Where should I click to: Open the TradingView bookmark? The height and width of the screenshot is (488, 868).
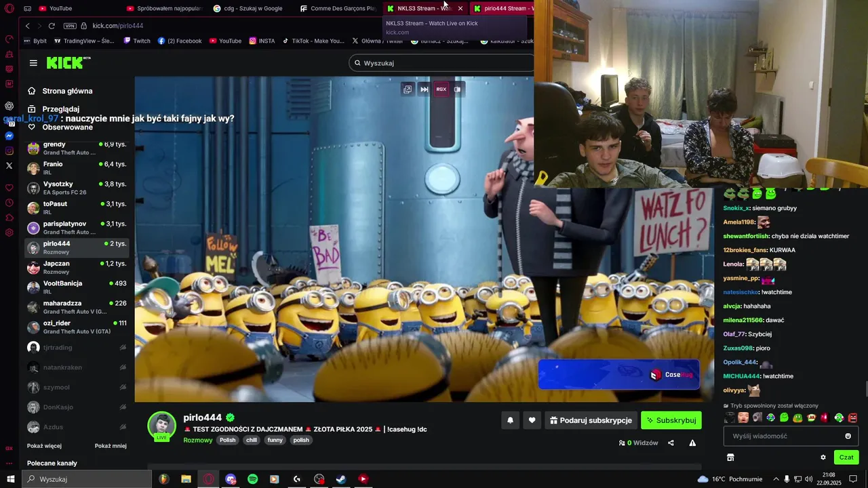(83, 41)
